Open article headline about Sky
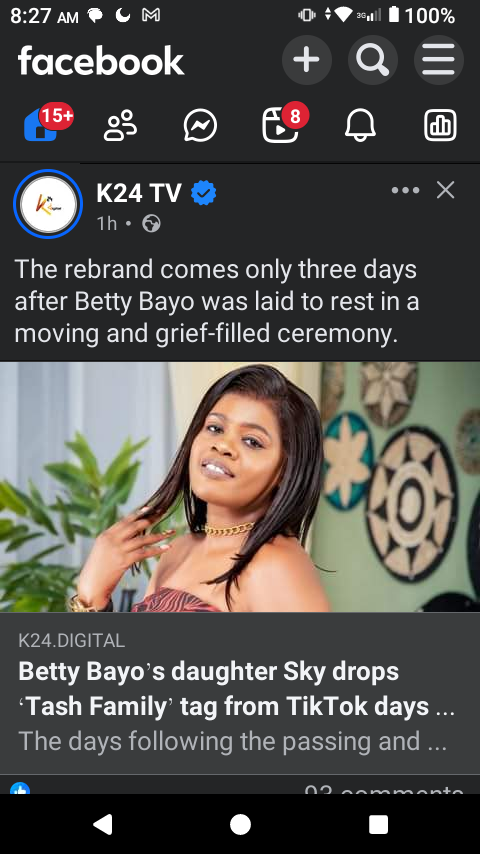Viewport: 480px width, 854px height. 236,689
